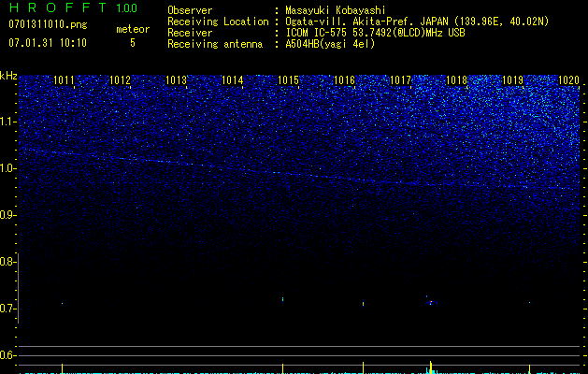Select the 0701311010.png filename text
Image resolution: width=588 pixels, height=374 pixels.
click(47, 25)
